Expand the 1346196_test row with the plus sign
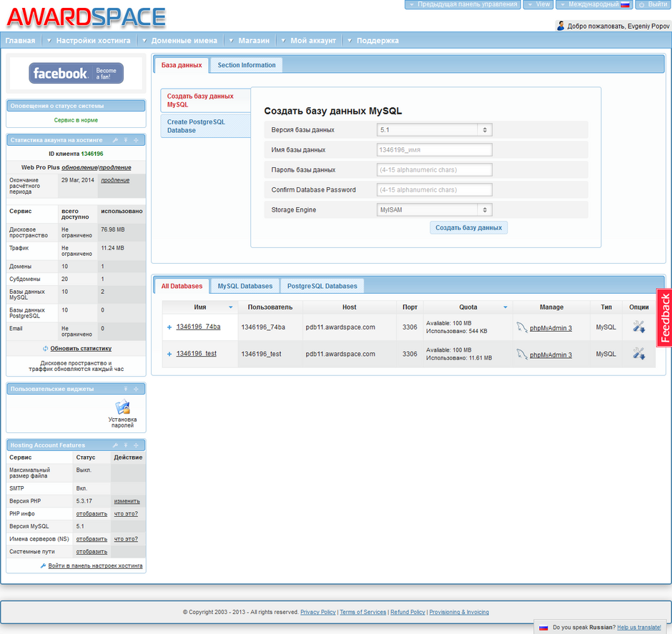The width and height of the screenshot is (672, 634). (169, 354)
